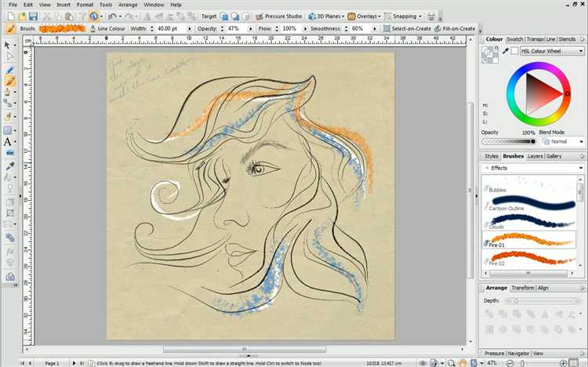The width and height of the screenshot is (588, 367).
Task: Switch to the Layers tab
Action: (535, 156)
